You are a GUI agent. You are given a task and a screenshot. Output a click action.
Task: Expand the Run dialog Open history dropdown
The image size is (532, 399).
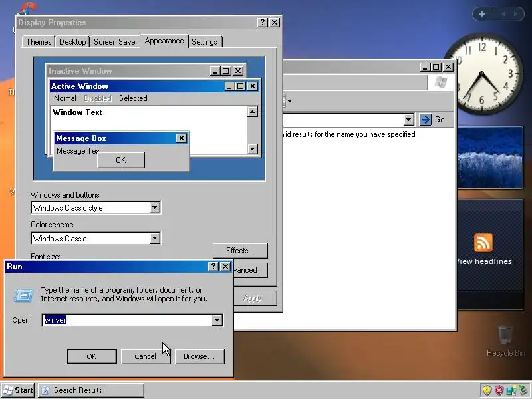(x=217, y=320)
